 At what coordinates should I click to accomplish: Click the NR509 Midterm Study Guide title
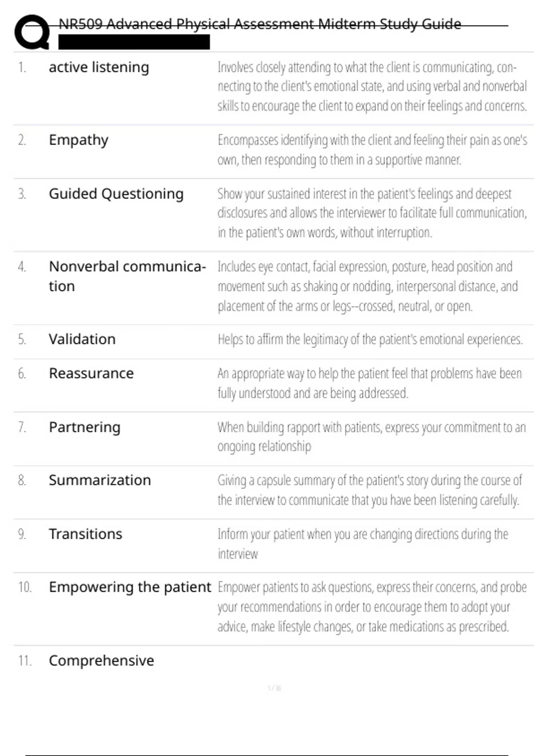(x=260, y=24)
